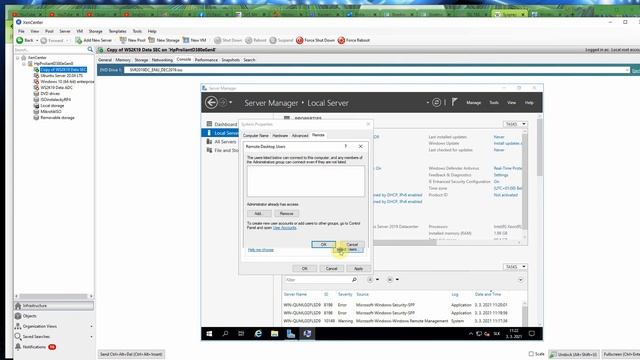Open the Pool menu
The width and height of the screenshot is (640, 360).
(49, 31)
